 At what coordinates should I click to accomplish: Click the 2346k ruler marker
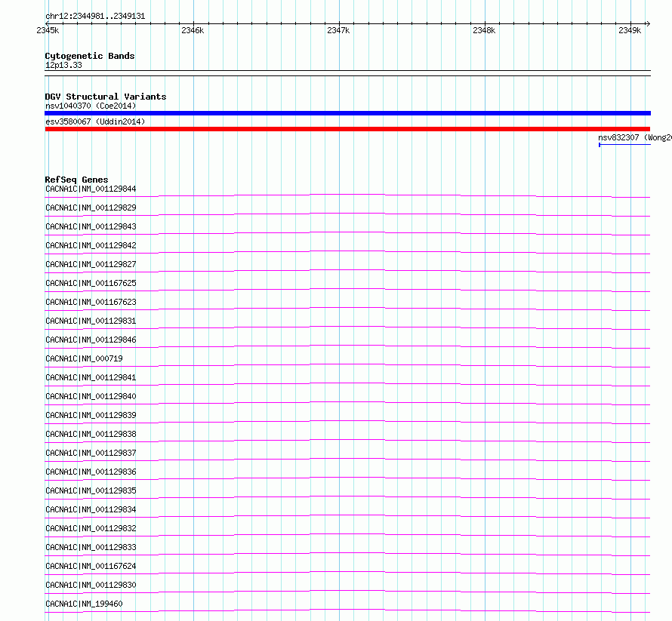click(193, 30)
